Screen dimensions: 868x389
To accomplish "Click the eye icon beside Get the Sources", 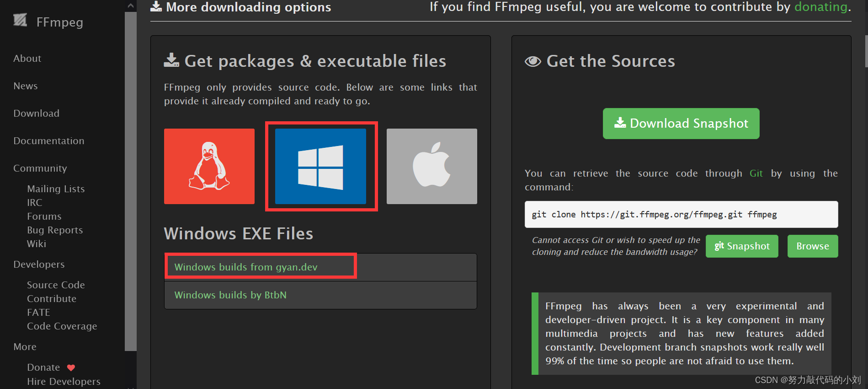I will [x=533, y=61].
